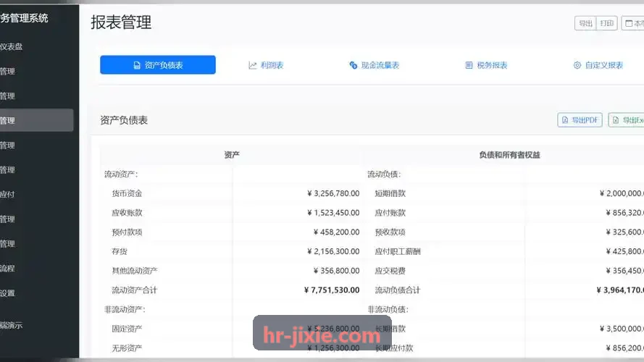The width and height of the screenshot is (644, 362).
Task: Select the 应付账款 row label
Action: [x=390, y=213]
